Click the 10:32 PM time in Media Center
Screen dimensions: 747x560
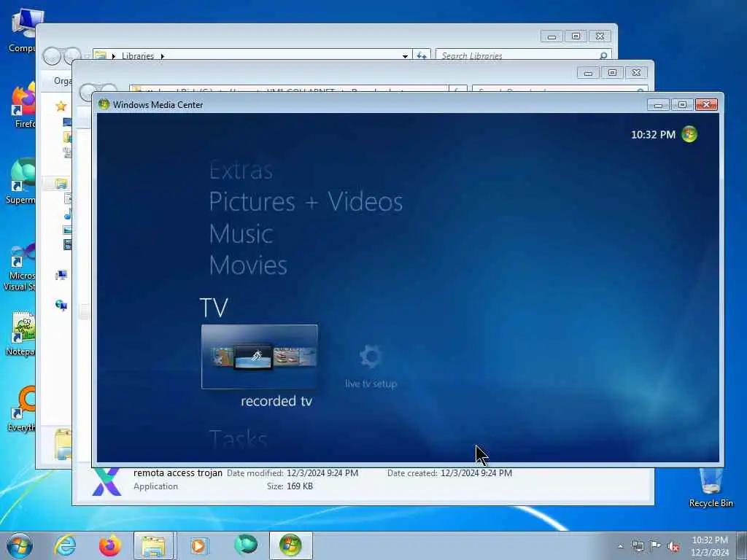point(653,135)
